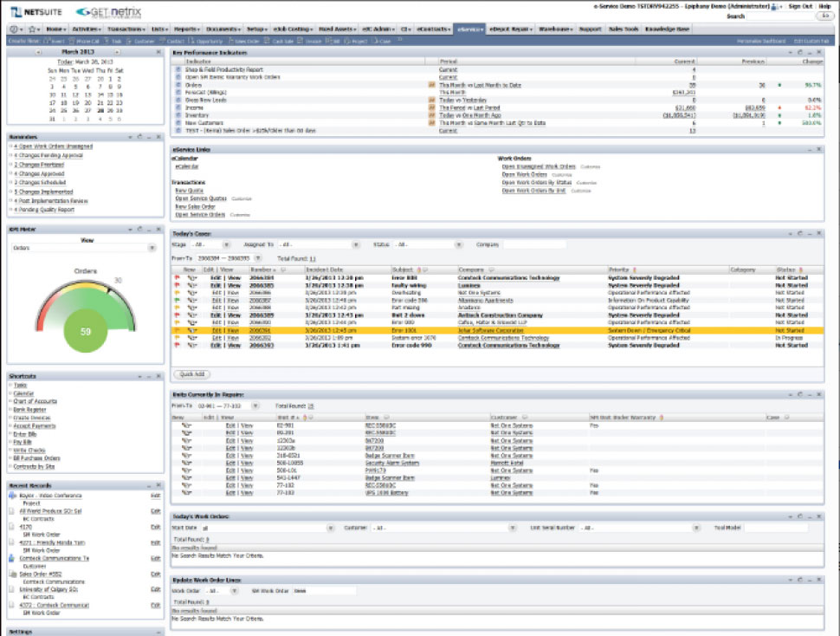Click the project icon beside Boyer Video Conference
This screenshot has height=636, width=840.
(13, 496)
